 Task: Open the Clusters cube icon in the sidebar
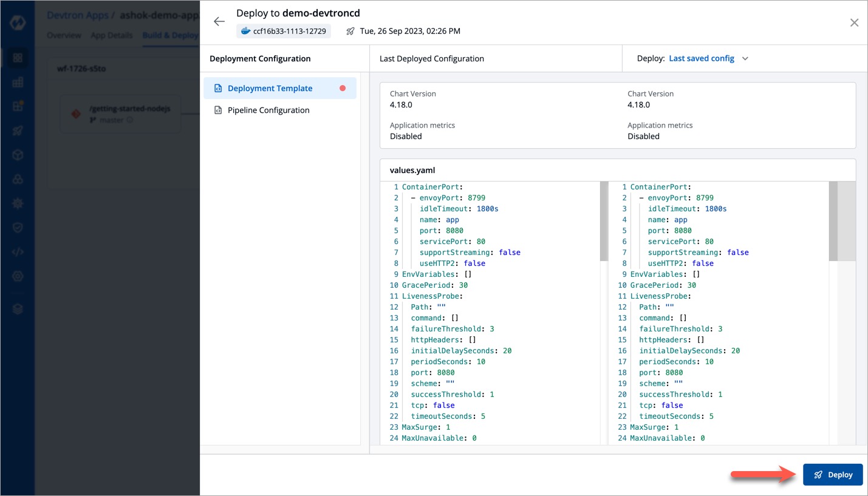tap(18, 154)
